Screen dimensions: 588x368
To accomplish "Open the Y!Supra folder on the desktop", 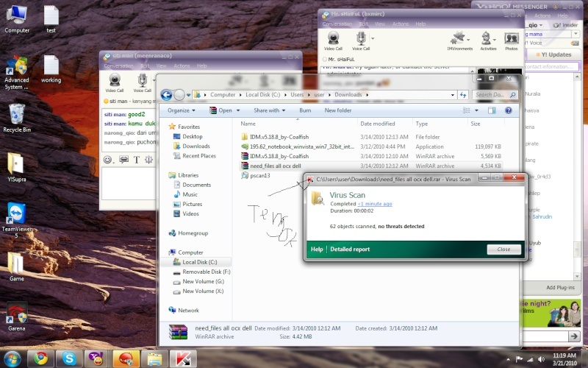I will coord(16,168).
